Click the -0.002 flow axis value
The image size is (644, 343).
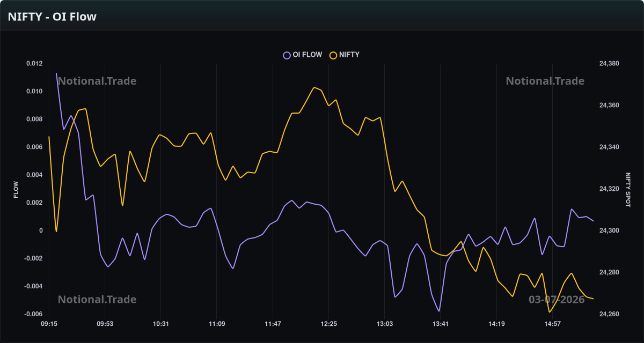pyautogui.click(x=33, y=258)
